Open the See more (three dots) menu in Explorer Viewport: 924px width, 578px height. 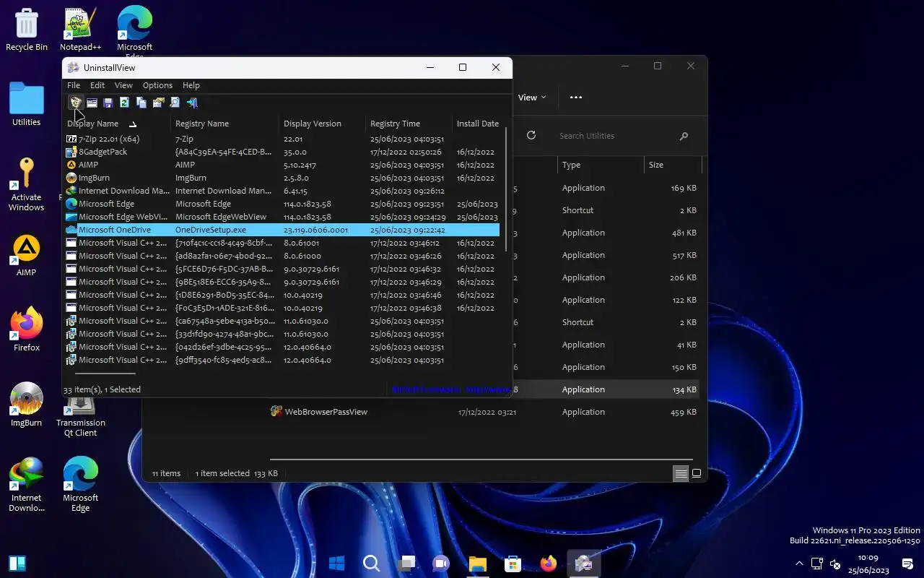click(x=575, y=98)
